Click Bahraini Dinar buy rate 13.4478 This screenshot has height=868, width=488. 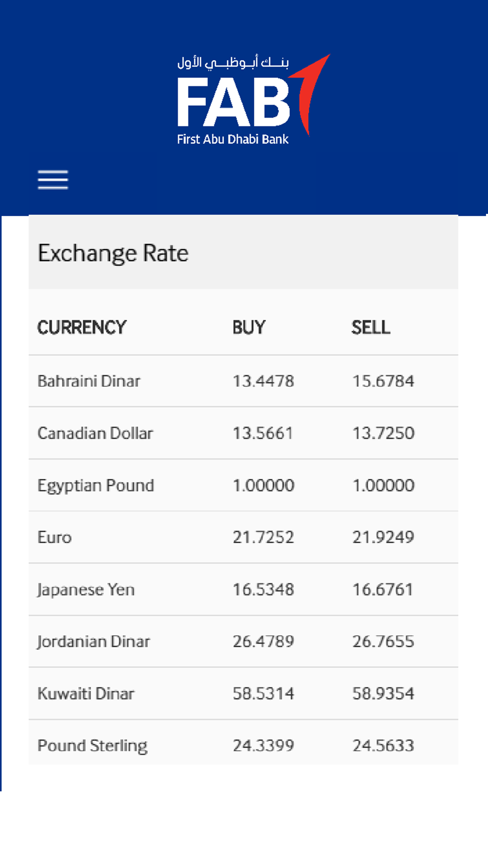tap(263, 381)
